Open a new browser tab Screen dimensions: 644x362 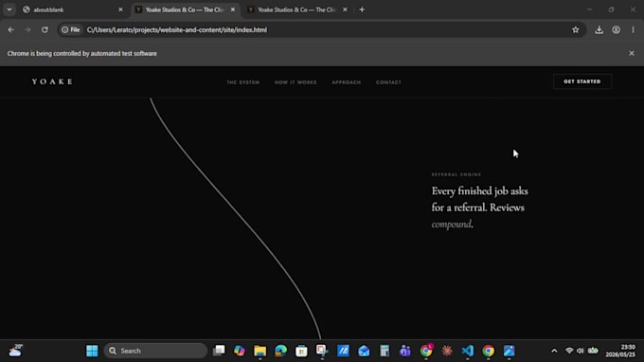(x=362, y=9)
